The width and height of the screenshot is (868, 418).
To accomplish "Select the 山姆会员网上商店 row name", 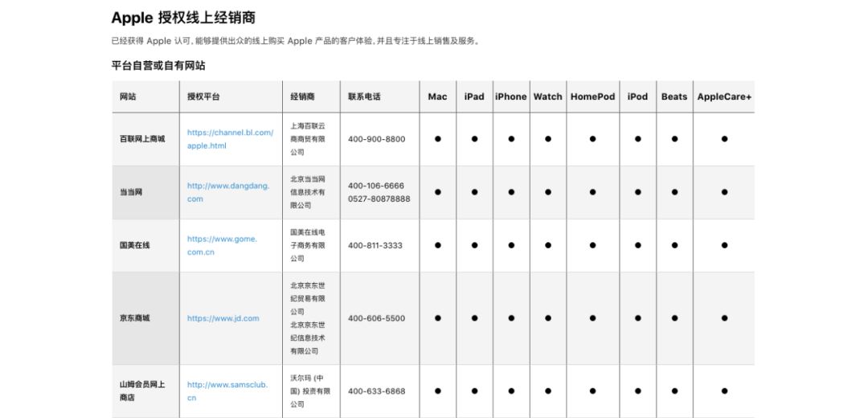I will click(142, 391).
